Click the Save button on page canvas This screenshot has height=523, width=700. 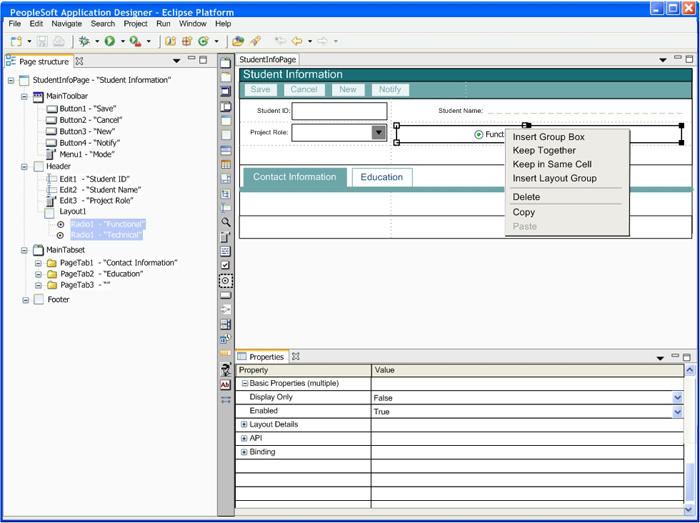point(260,89)
